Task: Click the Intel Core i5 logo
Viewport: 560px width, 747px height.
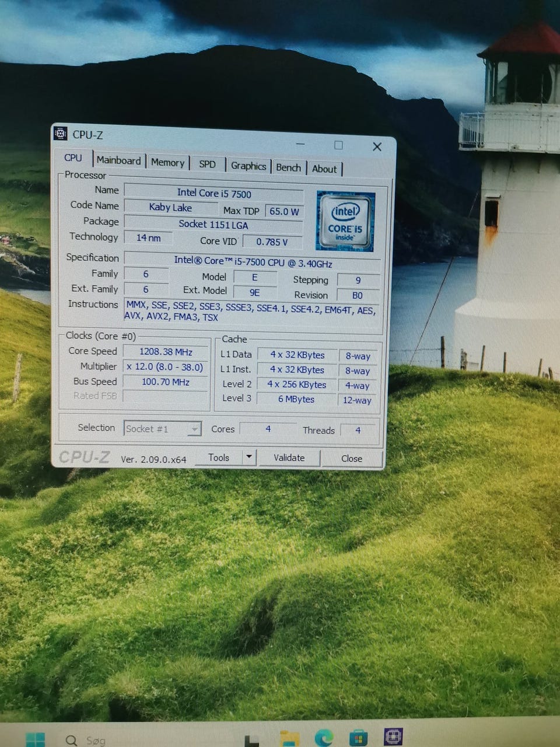Action: click(345, 221)
